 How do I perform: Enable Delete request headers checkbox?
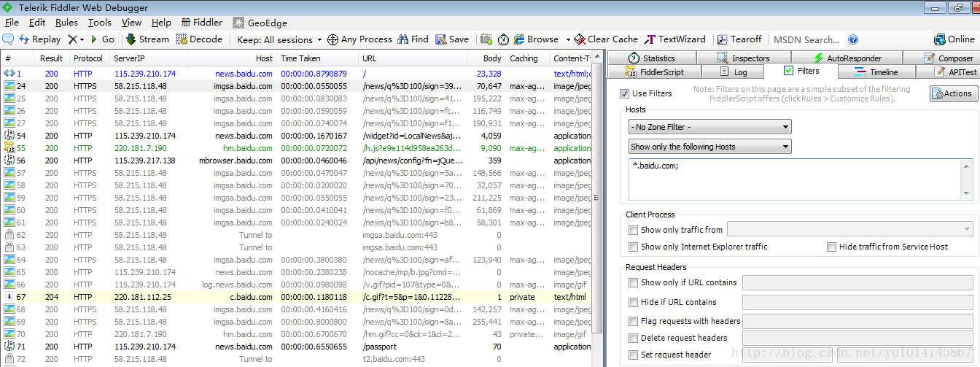[633, 338]
